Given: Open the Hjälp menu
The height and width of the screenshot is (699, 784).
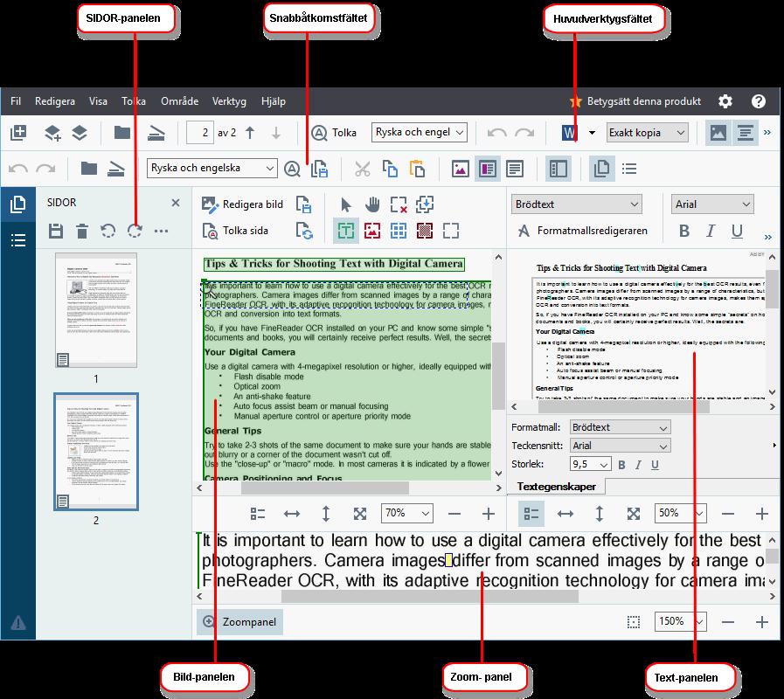Looking at the screenshot, I should (274, 101).
